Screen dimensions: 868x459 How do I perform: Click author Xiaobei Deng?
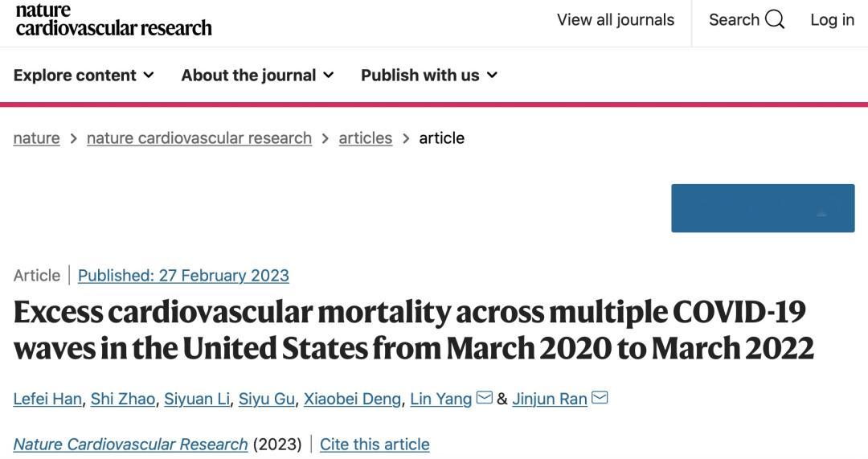pos(353,399)
